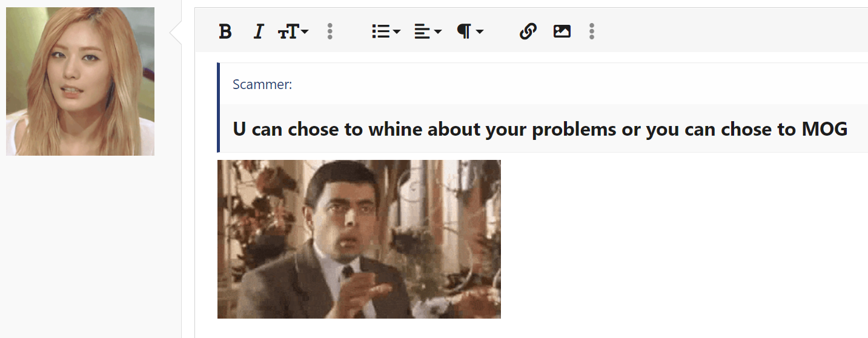Insert a link with the chain icon

[528, 31]
